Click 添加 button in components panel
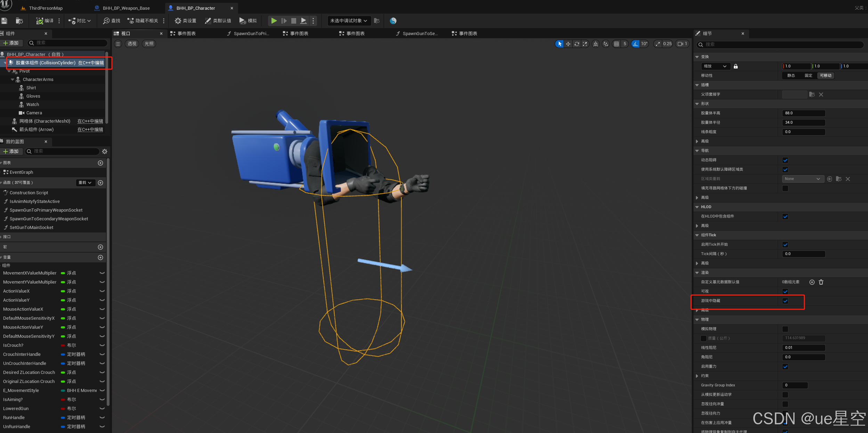This screenshot has width=868, height=433. pos(11,43)
